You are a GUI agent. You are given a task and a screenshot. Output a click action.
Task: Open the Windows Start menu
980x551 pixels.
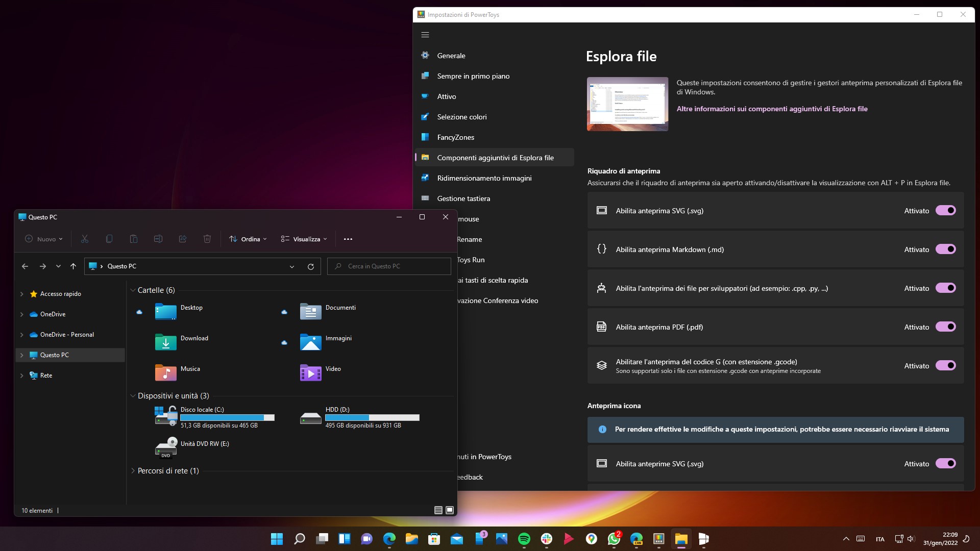click(x=277, y=539)
